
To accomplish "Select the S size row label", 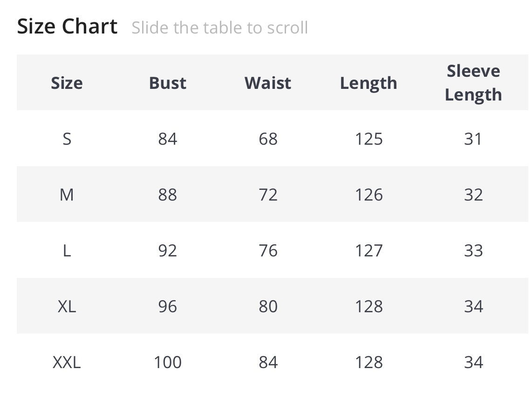I will 67,139.
